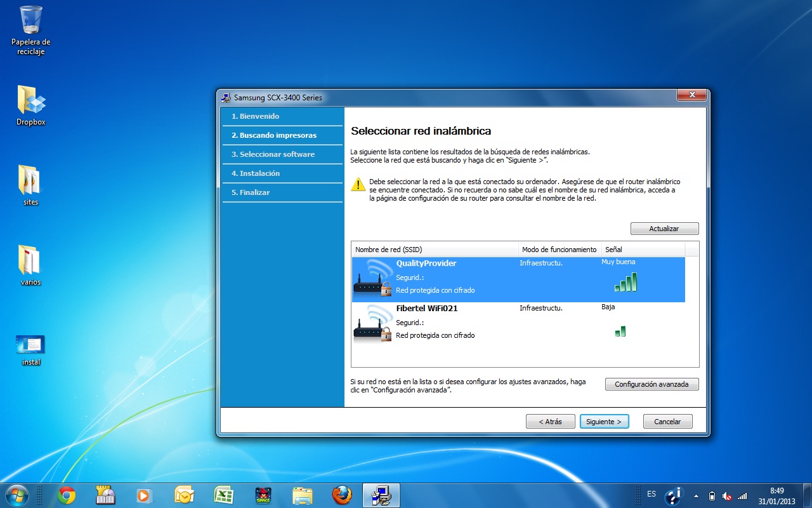The image size is (812, 508).
Task: Open Excel from the taskbar
Action: coord(223,495)
